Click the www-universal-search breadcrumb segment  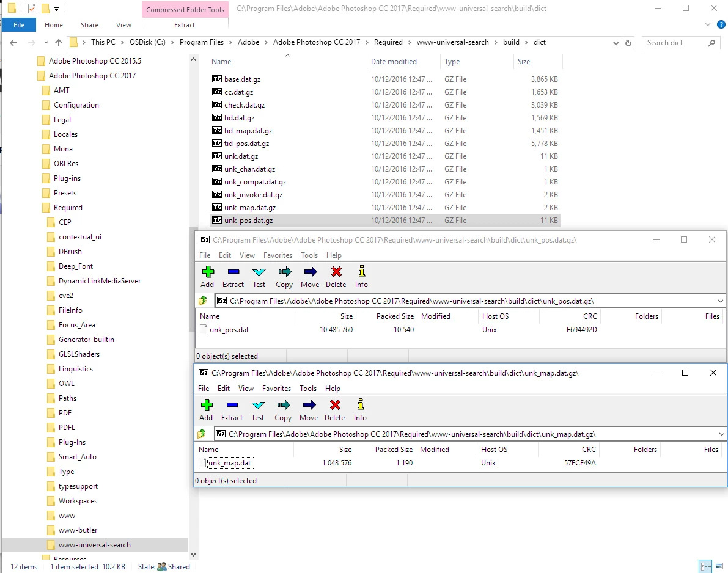point(453,42)
